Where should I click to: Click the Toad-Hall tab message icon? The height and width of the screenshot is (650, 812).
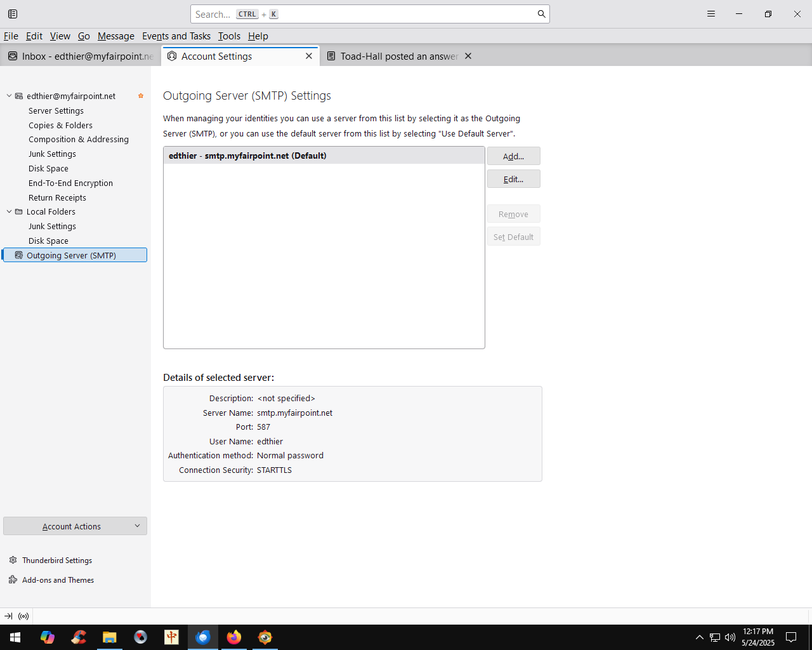coord(331,56)
